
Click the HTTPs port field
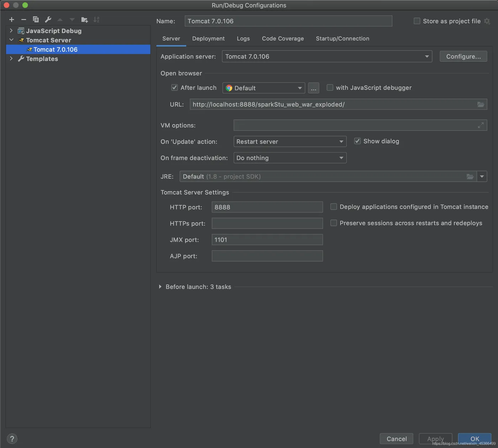(x=267, y=223)
